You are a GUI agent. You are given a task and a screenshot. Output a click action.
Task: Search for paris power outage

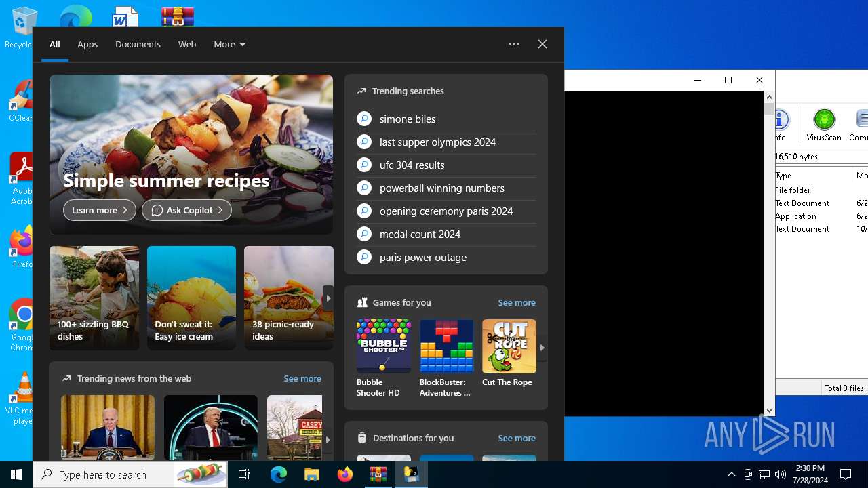click(x=446, y=257)
